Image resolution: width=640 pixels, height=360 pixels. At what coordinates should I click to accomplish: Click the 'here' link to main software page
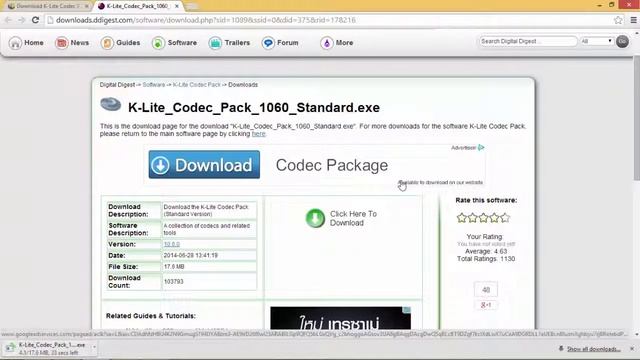[x=258, y=134]
